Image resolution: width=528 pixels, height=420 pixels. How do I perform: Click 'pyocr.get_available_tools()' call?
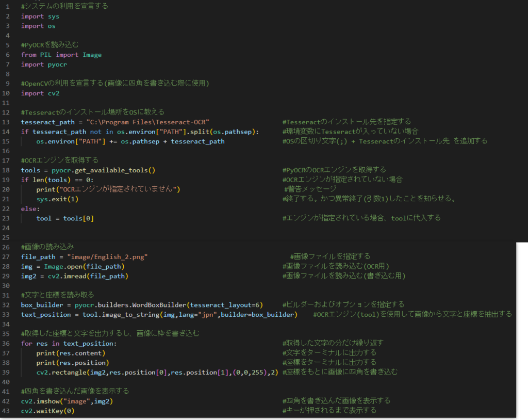tap(103, 170)
